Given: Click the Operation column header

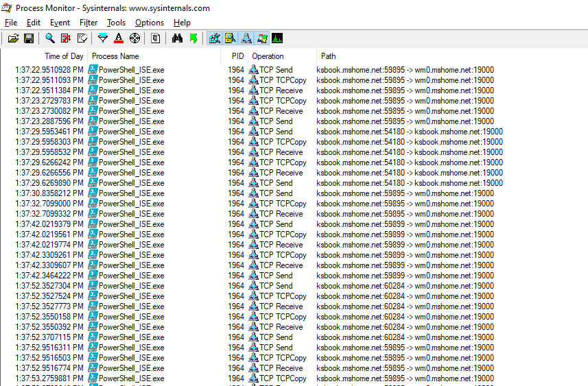Looking at the screenshot, I should 283,56.
